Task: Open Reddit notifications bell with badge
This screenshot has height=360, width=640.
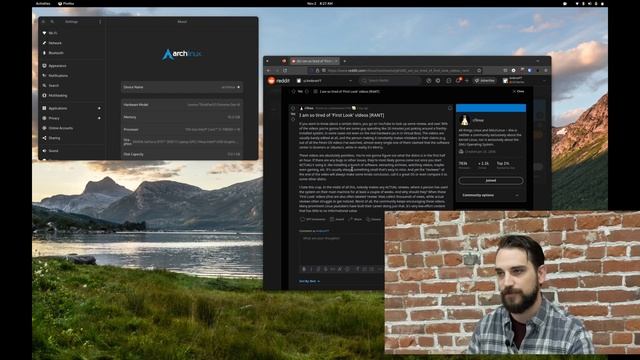Action: 458,80
